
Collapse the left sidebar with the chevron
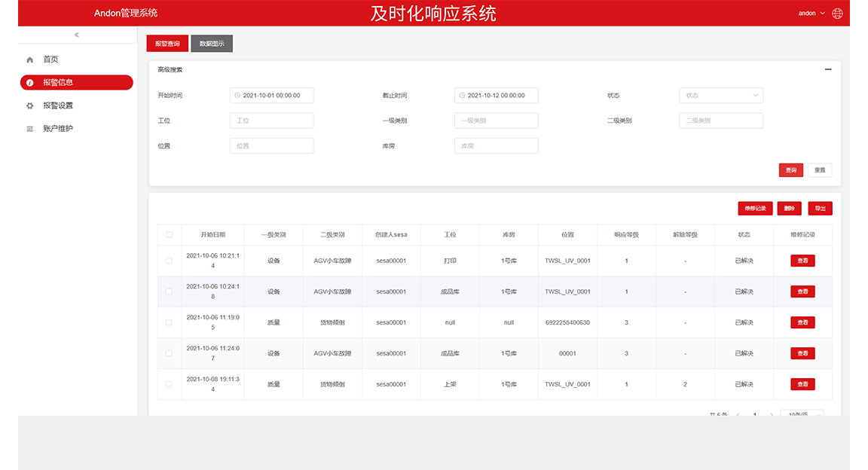pos(76,34)
